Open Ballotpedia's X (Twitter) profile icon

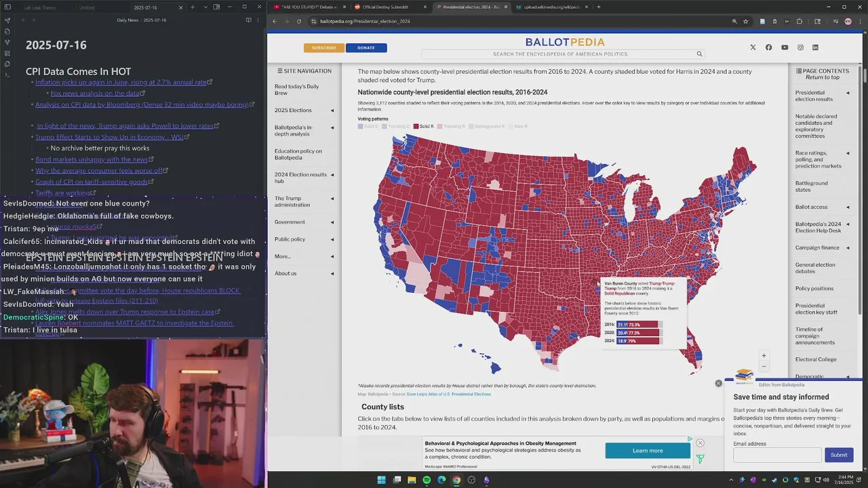753,47
